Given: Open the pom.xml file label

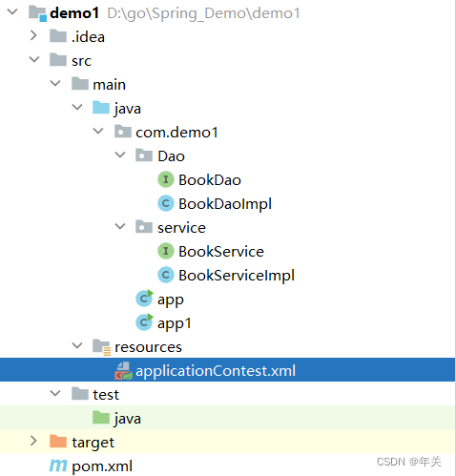Looking at the screenshot, I should click(x=102, y=466).
